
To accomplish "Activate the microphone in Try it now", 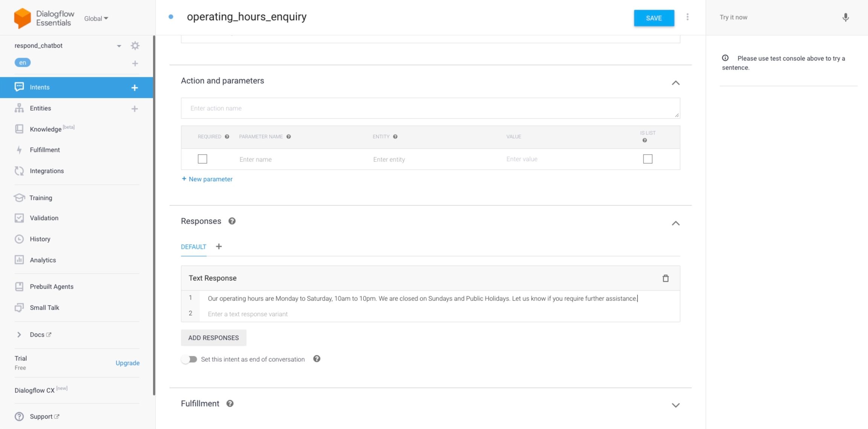I will [845, 17].
